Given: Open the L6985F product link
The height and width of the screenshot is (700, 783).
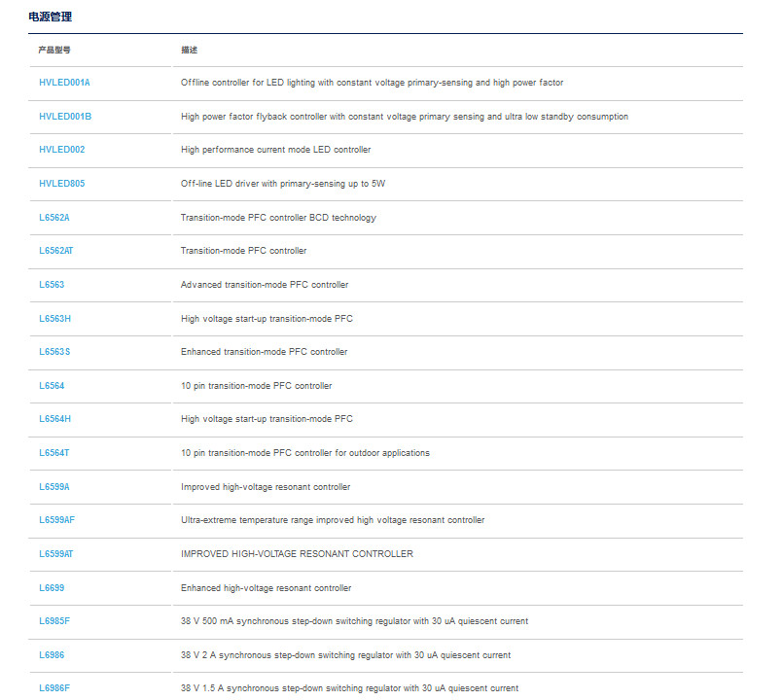Looking at the screenshot, I should (x=54, y=620).
